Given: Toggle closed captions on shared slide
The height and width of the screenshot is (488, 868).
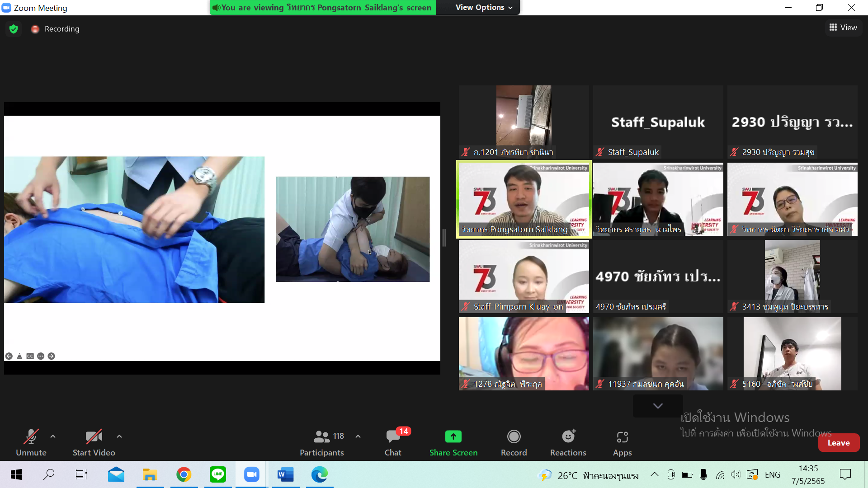Looking at the screenshot, I should pyautogui.click(x=30, y=356).
